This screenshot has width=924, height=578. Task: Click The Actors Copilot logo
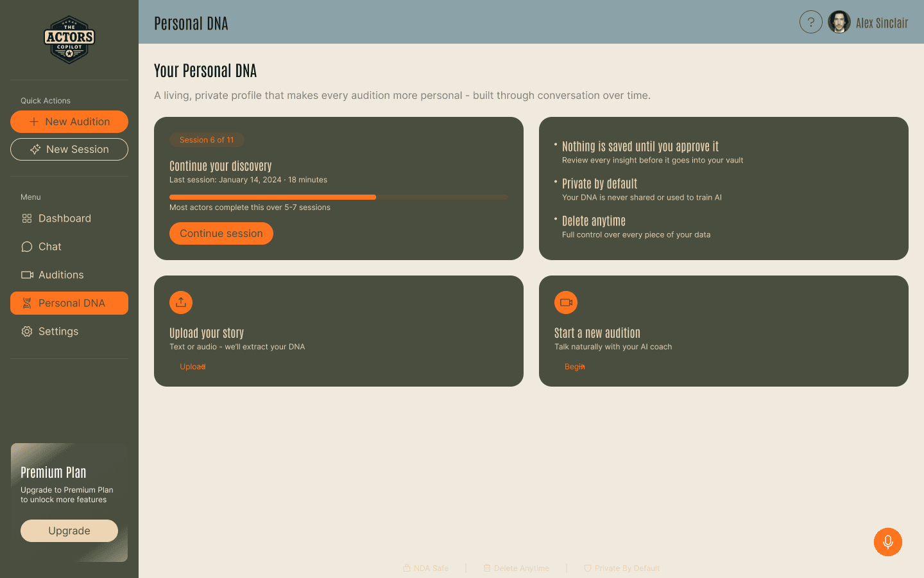[69, 40]
